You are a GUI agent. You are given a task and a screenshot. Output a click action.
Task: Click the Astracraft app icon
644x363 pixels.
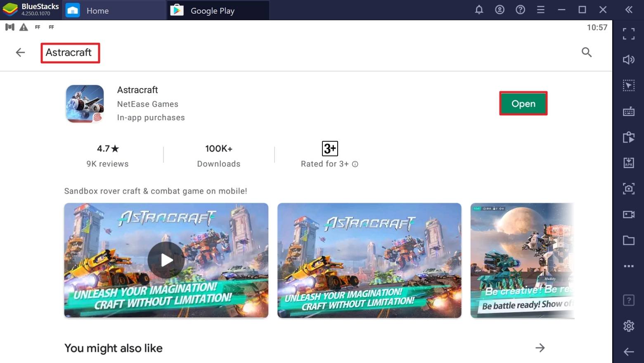coord(85,104)
